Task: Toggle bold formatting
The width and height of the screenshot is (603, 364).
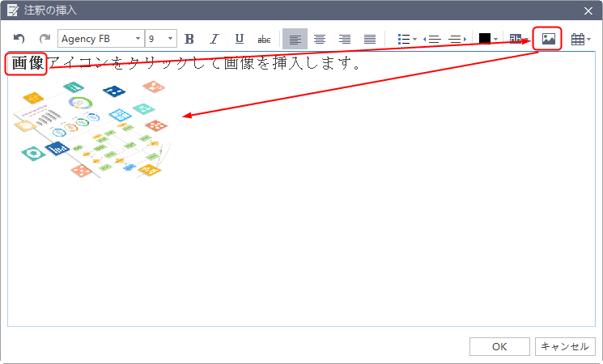Action: 189,39
